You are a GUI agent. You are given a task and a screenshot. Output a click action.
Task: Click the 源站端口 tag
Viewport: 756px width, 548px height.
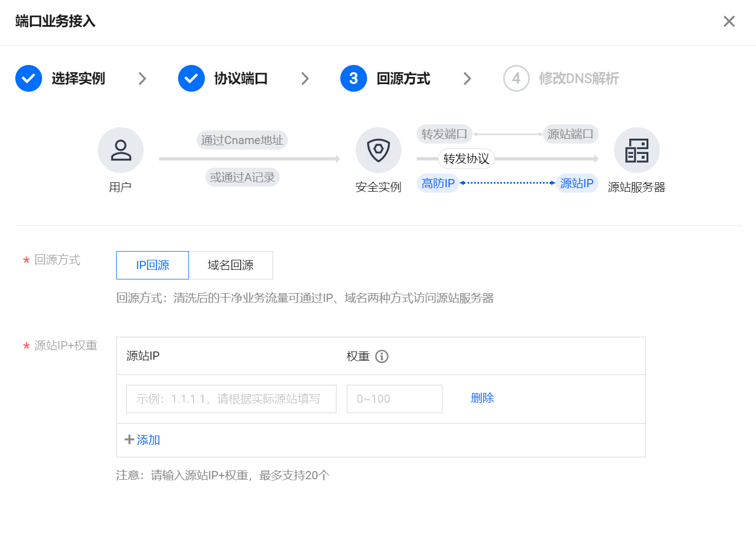(571, 134)
